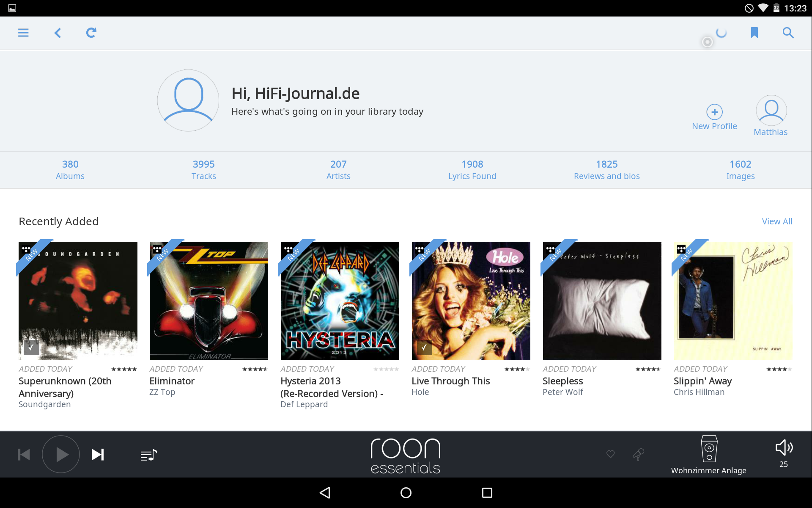The height and width of the screenshot is (508, 812).
Task: Open the Eliminator album cover
Action: [209, 301]
